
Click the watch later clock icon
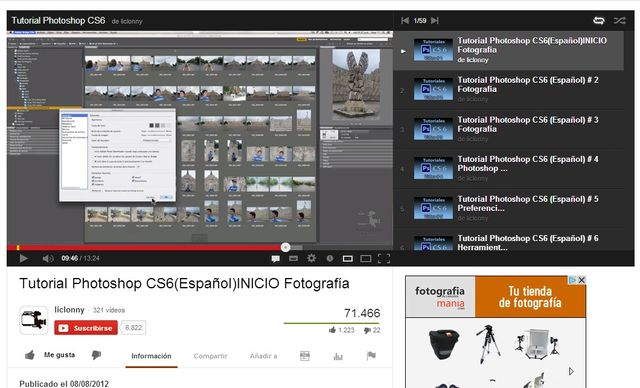(330, 258)
